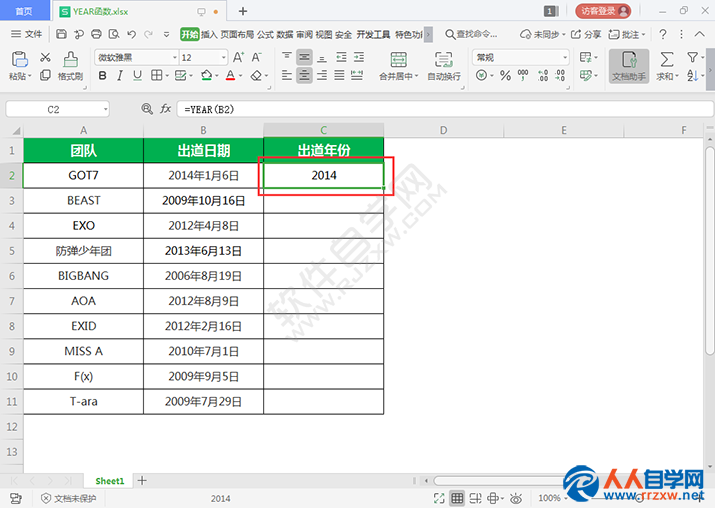Click increase decimal places icon
Screen dimensions: 715x508
click(x=543, y=75)
